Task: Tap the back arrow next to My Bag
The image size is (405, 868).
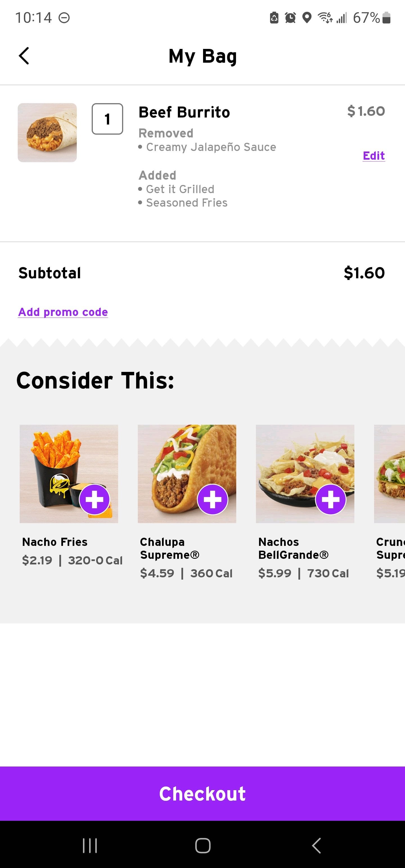Action: point(24,56)
